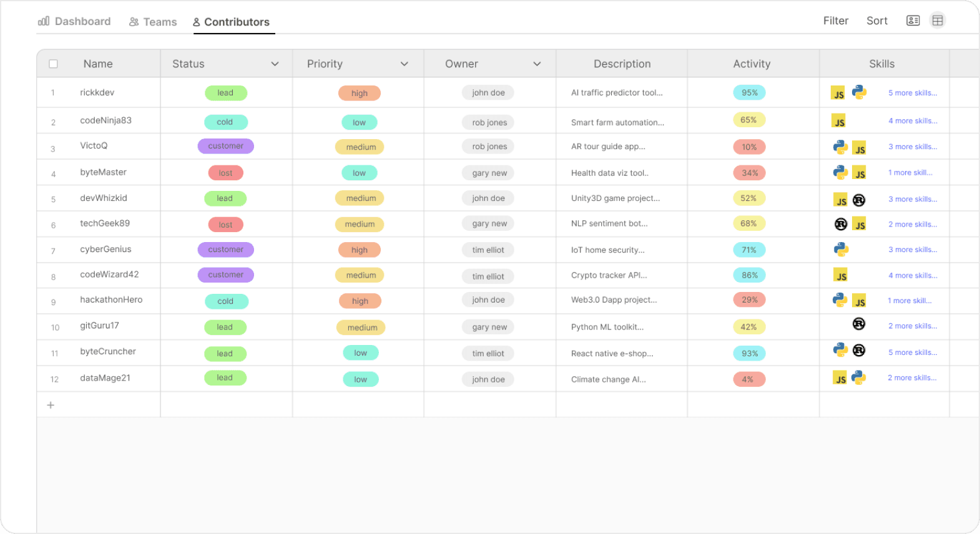Click the 10% activity badge for VictoQ
This screenshot has width=980, height=534.
pos(749,147)
